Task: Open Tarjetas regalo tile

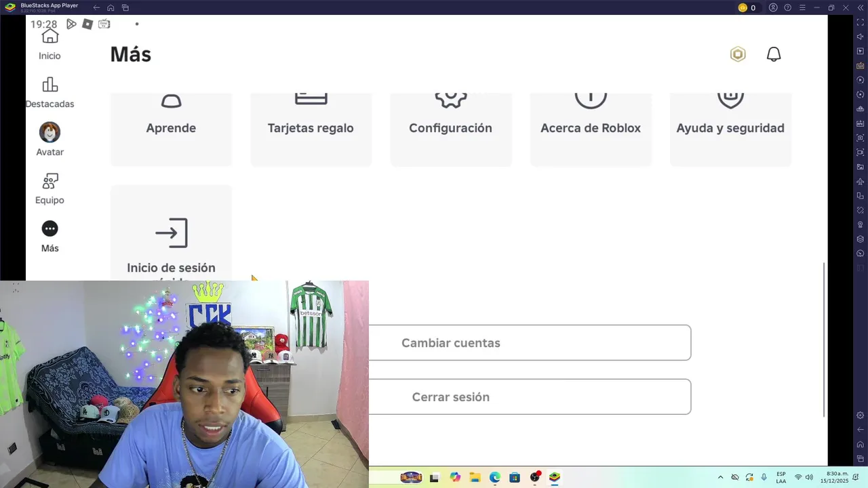Action: point(311,129)
